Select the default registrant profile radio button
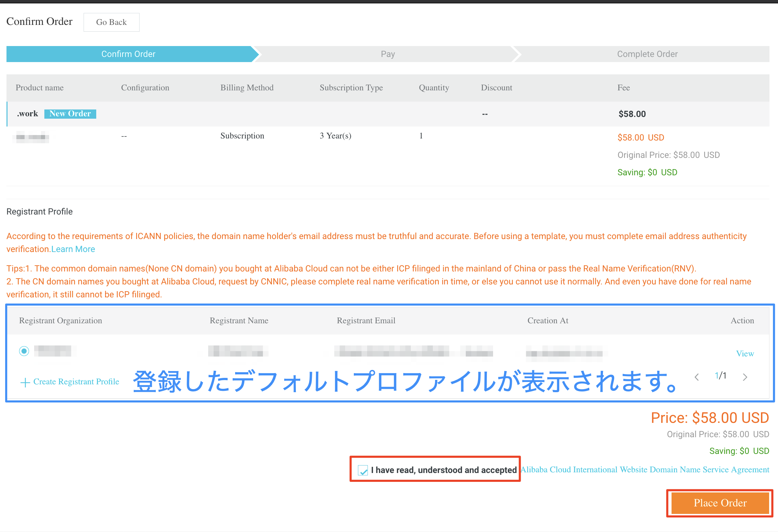Viewport: 778px width, 532px height. point(24,351)
